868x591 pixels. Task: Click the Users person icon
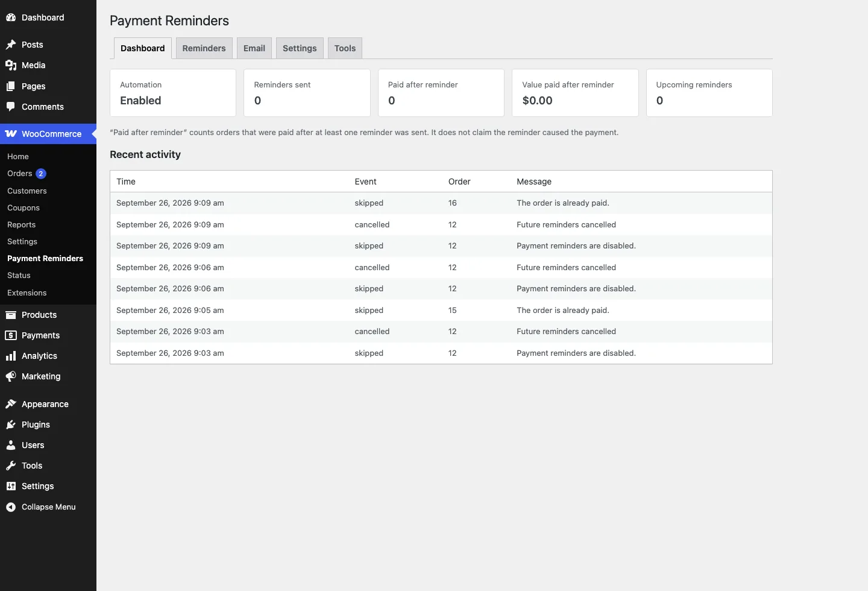(11, 445)
